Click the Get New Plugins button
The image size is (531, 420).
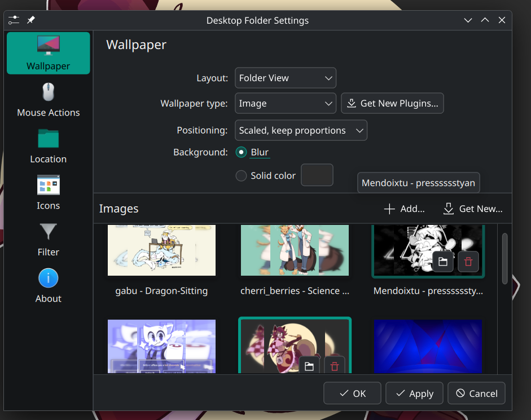point(392,103)
